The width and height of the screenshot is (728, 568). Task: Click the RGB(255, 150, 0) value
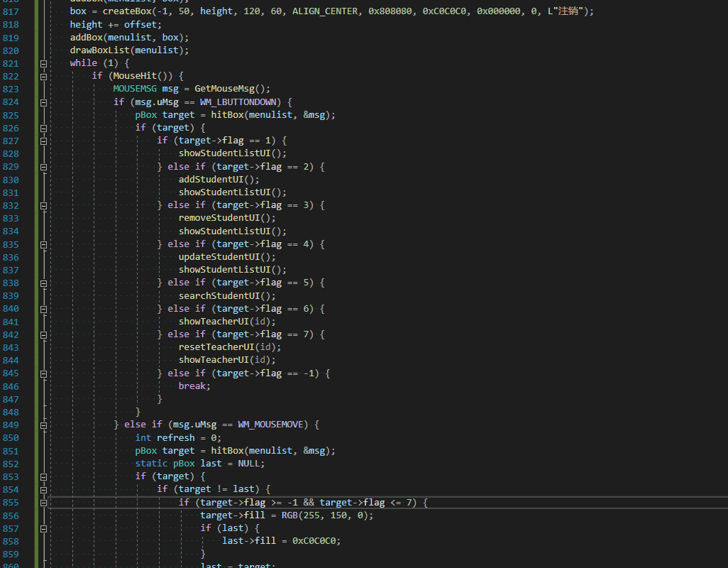coord(325,515)
